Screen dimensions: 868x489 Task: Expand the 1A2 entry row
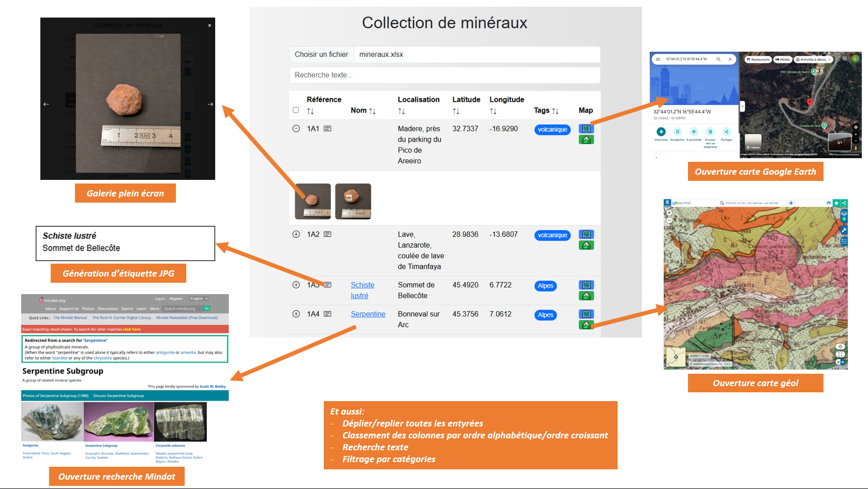point(296,234)
